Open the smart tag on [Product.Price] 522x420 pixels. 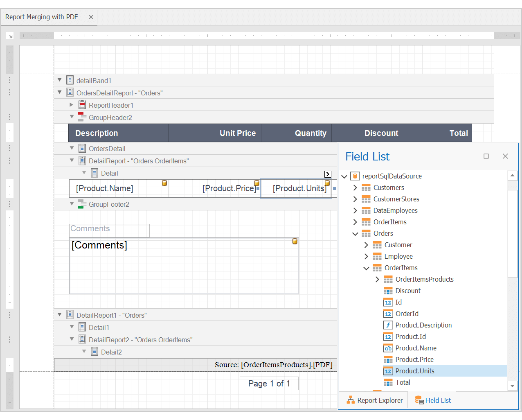pyautogui.click(x=257, y=183)
